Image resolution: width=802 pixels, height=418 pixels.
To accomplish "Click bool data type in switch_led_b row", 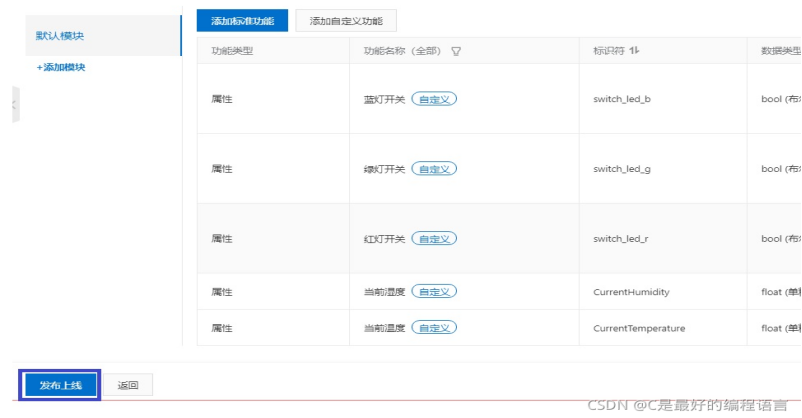I will pos(781,99).
